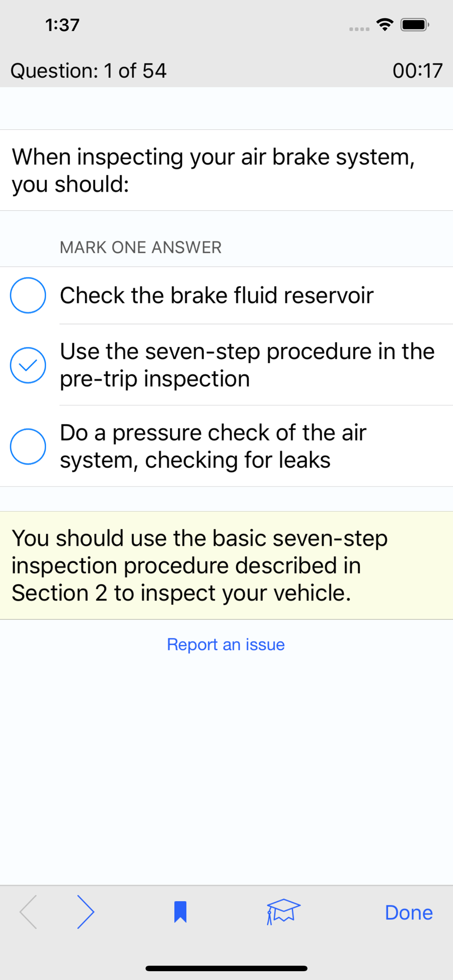
Task: Tap the Wi-Fi status icon
Action: 385,24
